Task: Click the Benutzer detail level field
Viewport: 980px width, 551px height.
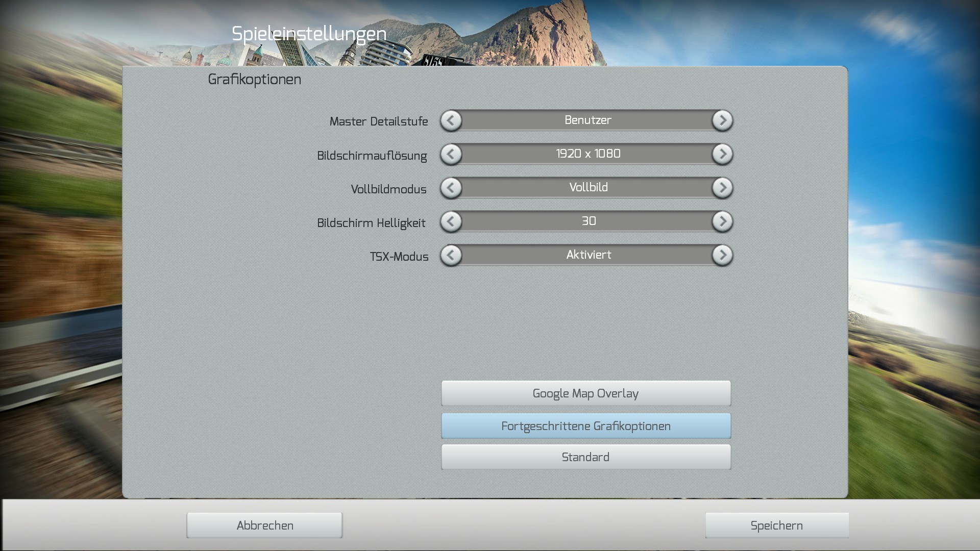Action: point(587,120)
